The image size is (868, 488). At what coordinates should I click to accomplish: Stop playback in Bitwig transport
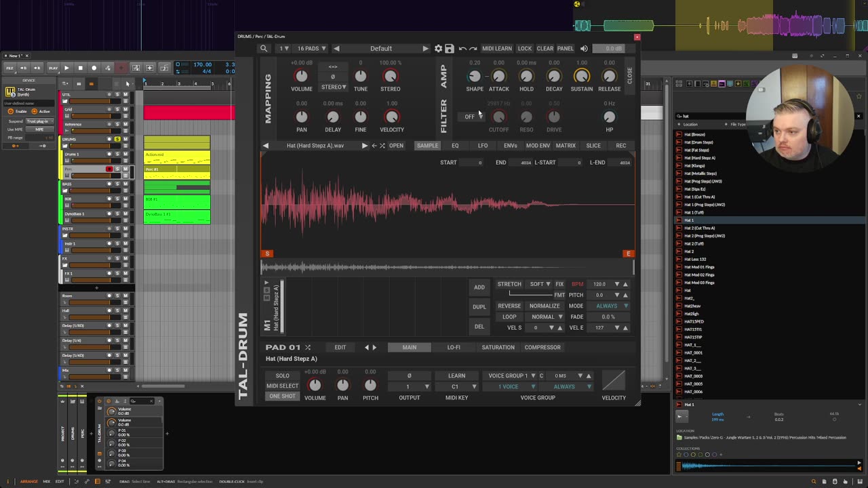point(80,68)
